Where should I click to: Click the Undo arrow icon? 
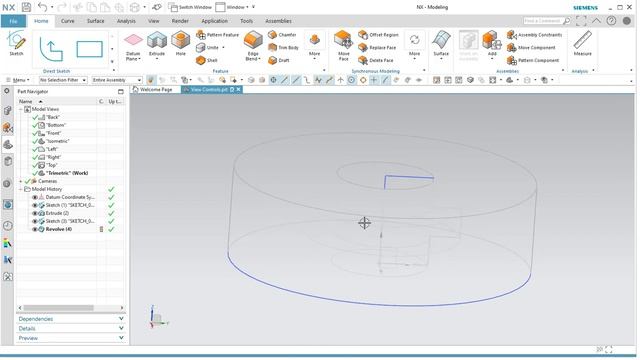pos(42,7)
